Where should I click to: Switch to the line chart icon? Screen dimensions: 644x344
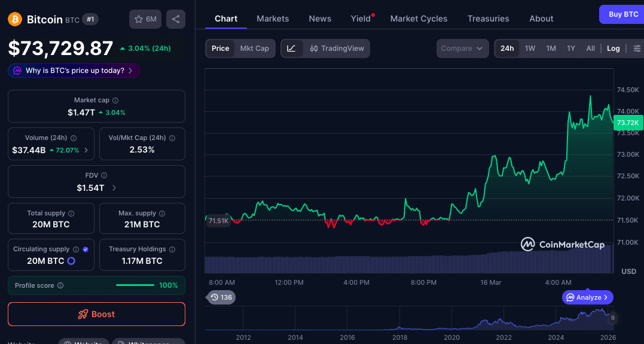(x=291, y=48)
